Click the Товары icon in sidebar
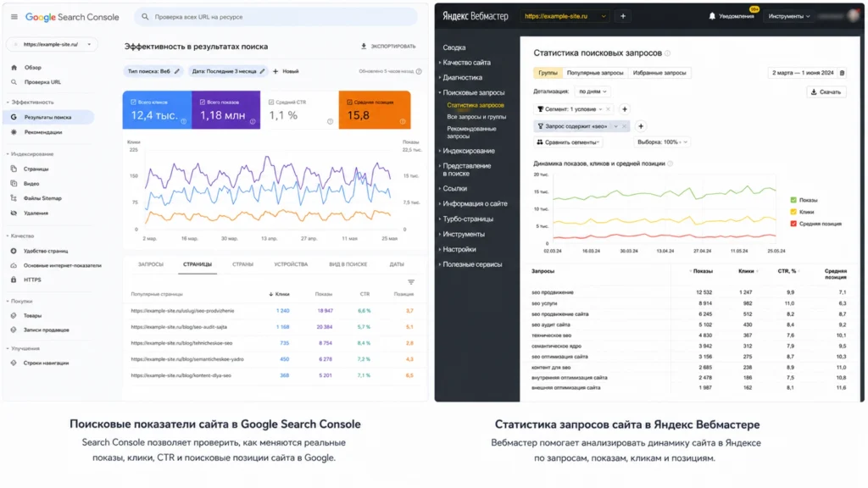This screenshot has height=488, width=868. coord(14,315)
